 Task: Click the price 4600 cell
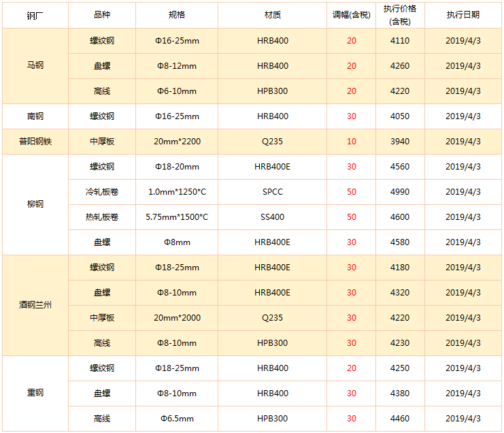tap(400, 217)
